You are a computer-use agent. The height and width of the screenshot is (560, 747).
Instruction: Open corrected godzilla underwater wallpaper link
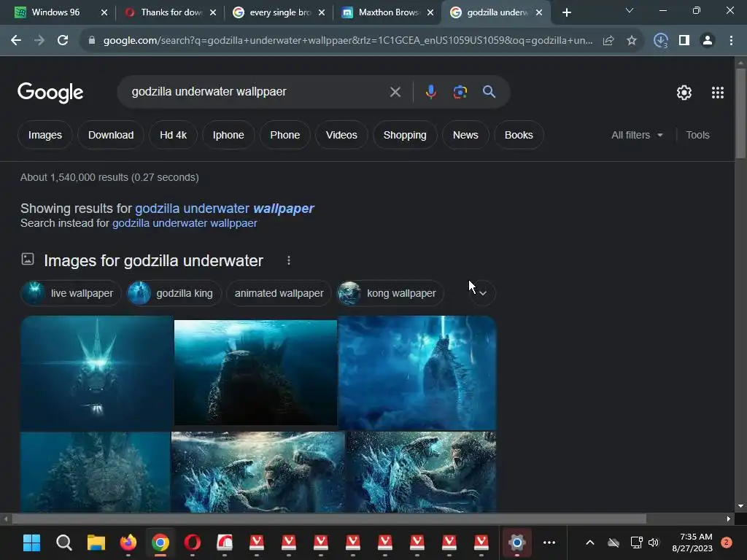pyautogui.click(x=225, y=209)
